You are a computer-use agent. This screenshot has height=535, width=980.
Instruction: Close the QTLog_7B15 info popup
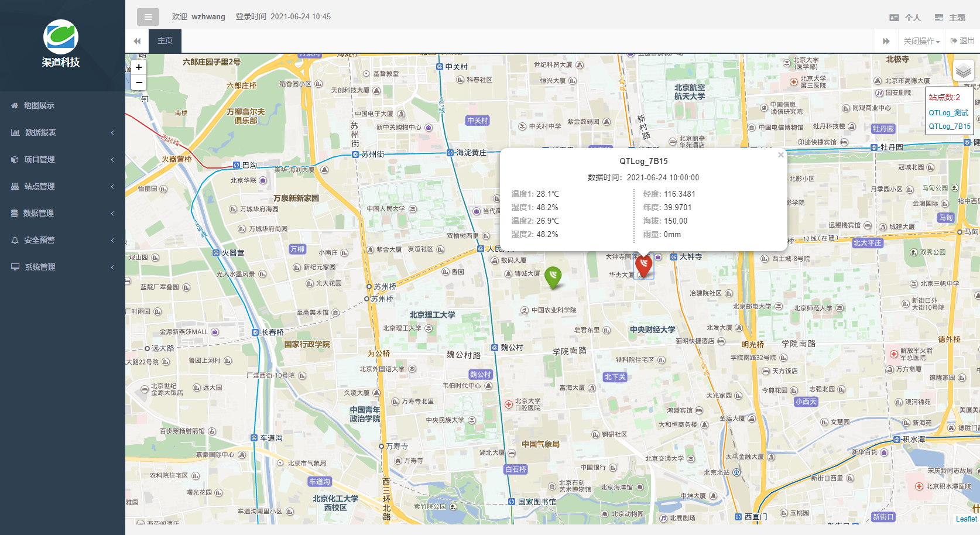point(780,155)
